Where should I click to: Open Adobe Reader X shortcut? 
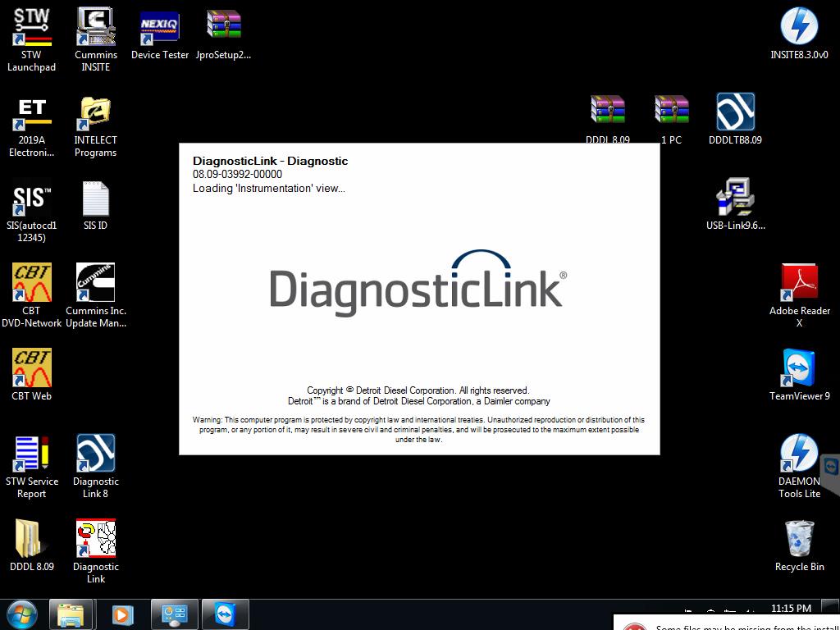click(799, 294)
